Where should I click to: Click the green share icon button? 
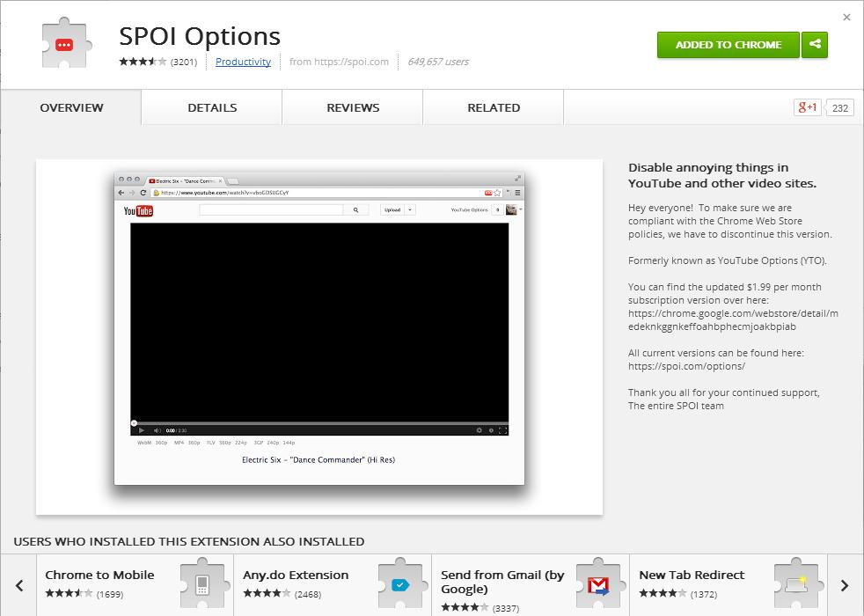point(815,44)
